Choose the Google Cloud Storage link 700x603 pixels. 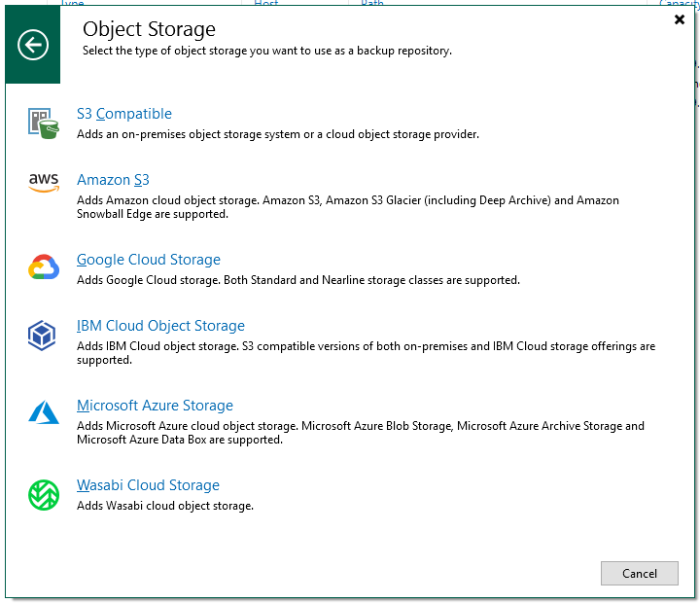[149, 260]
